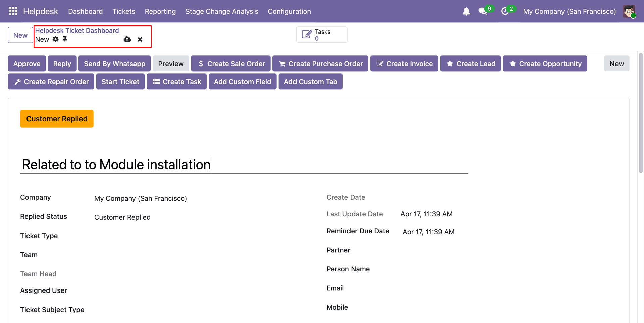Open the Configuration menu
This screenshot has height=323, width=644.
pyautogui.click(x=289, y=11)
